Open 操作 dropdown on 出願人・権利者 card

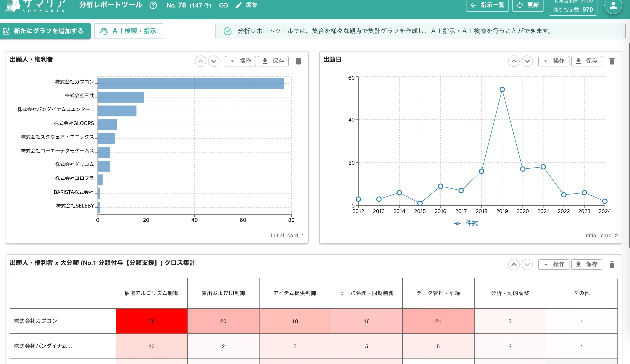(x=240, y=61)
